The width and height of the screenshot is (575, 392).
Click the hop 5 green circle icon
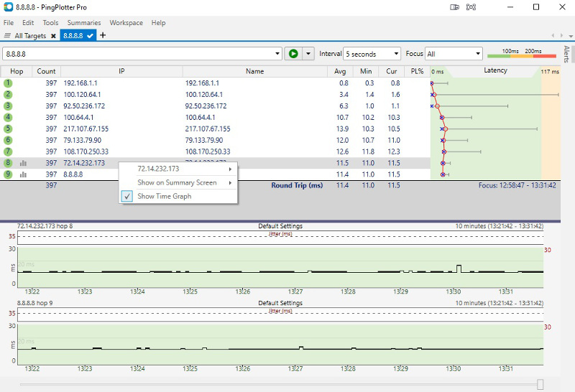(8, 129)
